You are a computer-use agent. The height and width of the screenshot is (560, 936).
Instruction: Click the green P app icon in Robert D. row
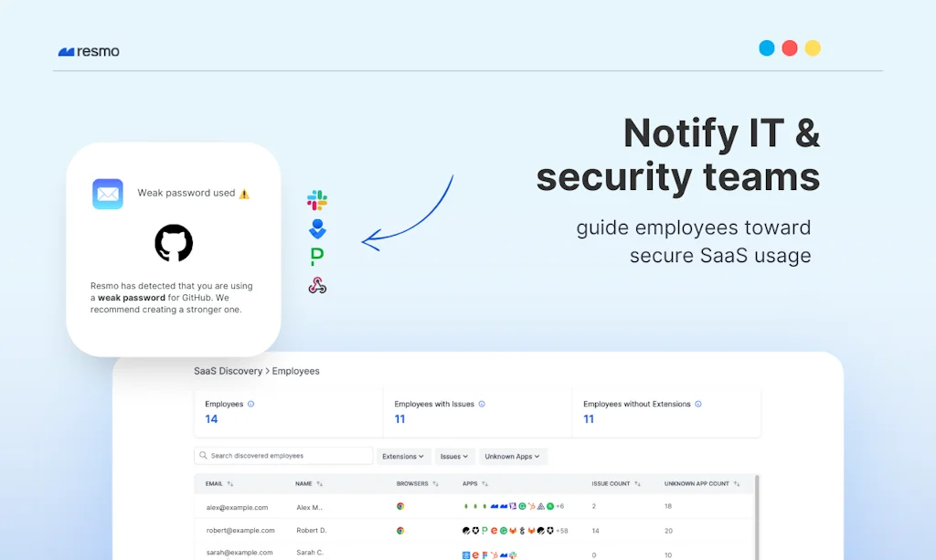[484, 530]
